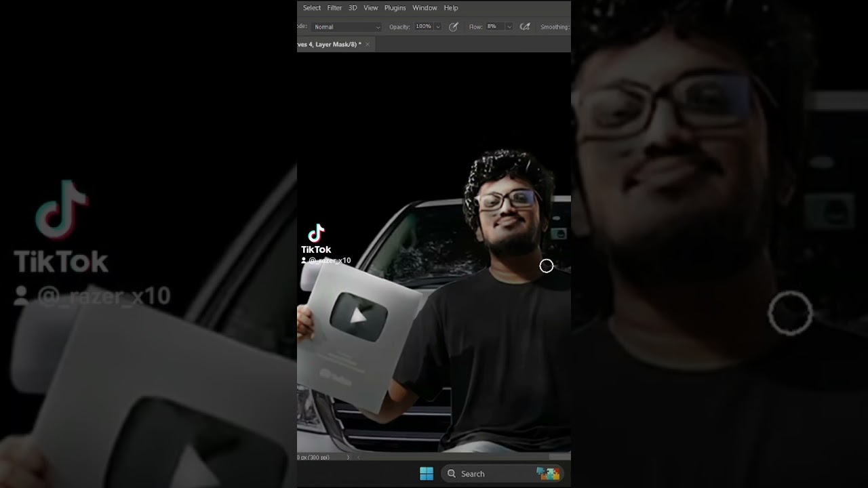Open the Filter menu
Viewport: 868px width, 488px height.
334,8
